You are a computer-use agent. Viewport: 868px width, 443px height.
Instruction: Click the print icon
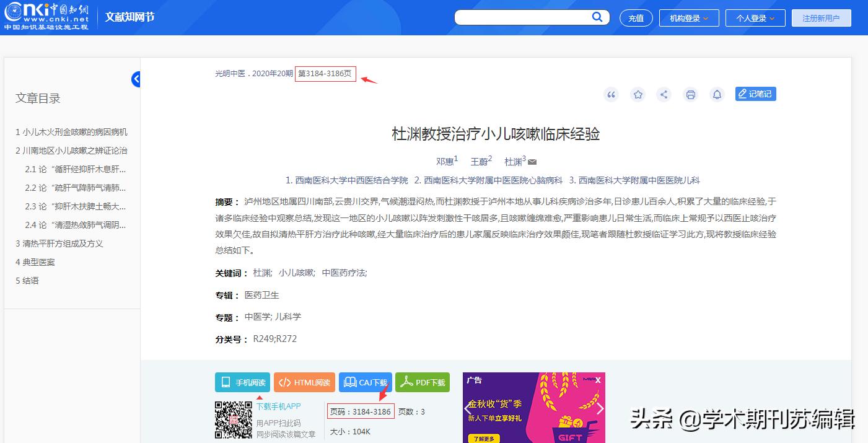(x=690, y=94)
